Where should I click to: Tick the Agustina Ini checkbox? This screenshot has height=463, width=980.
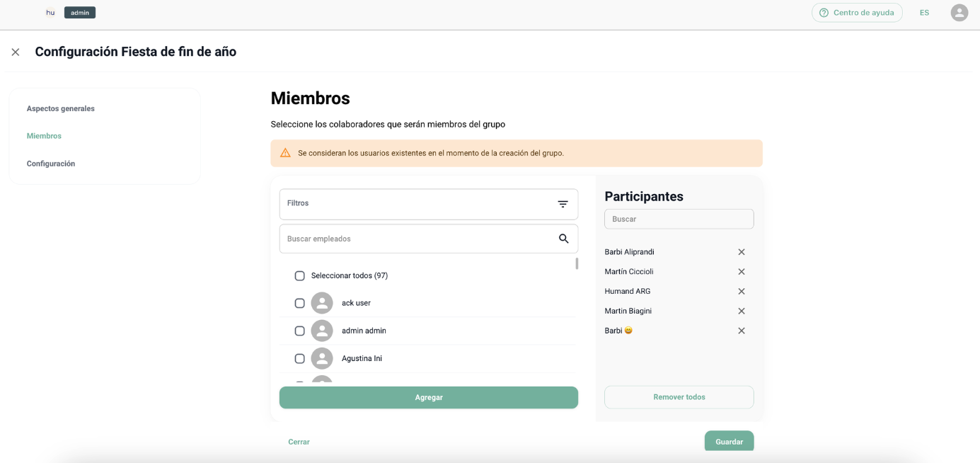click(x=300, y=358)
